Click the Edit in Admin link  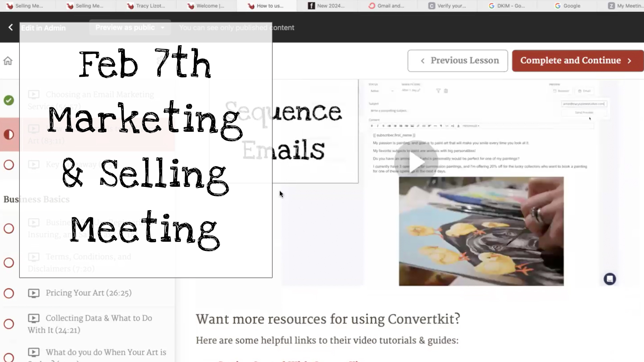click(x=43, y=28)
